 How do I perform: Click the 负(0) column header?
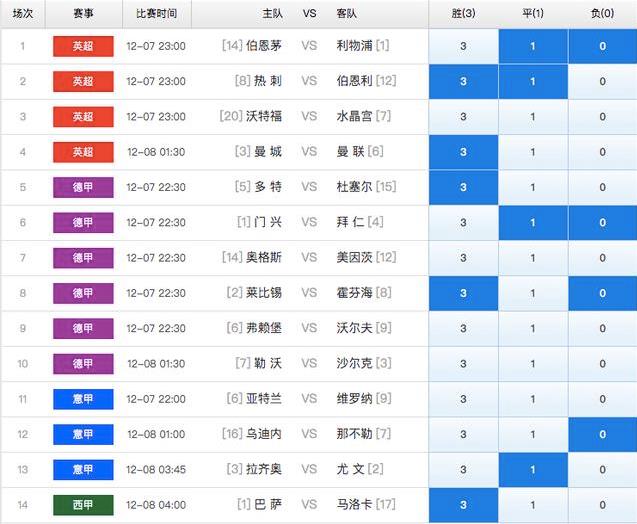point(602,14)
